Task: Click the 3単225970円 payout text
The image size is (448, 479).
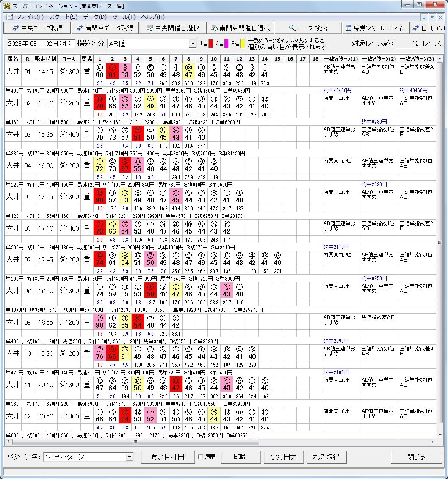Action: 248,310
